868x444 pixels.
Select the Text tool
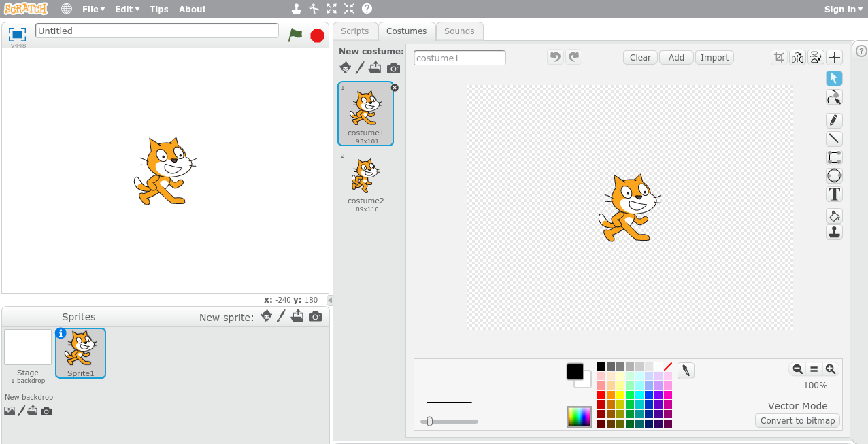[834, 194]
